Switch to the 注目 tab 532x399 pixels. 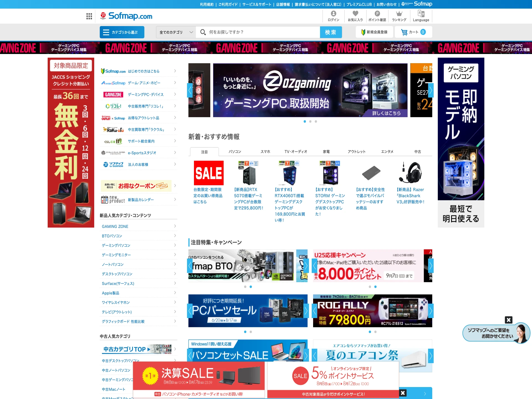pyautogui.click(x=204, y=152)
